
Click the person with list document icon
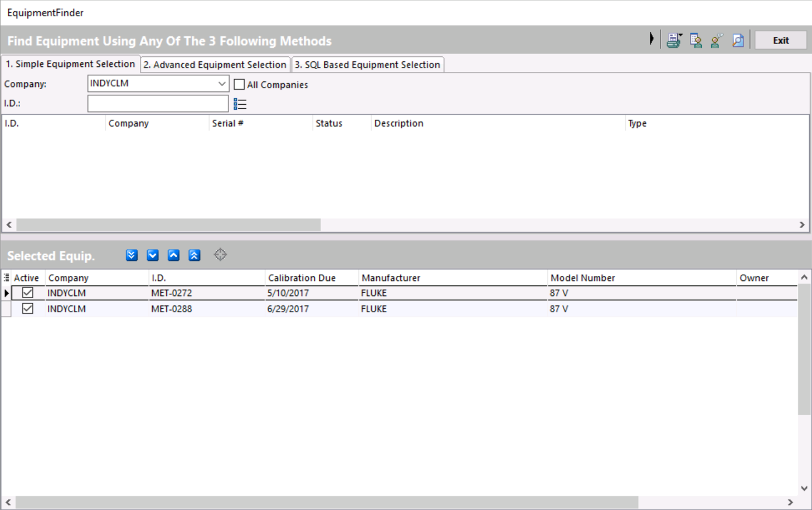pos(696,40)
